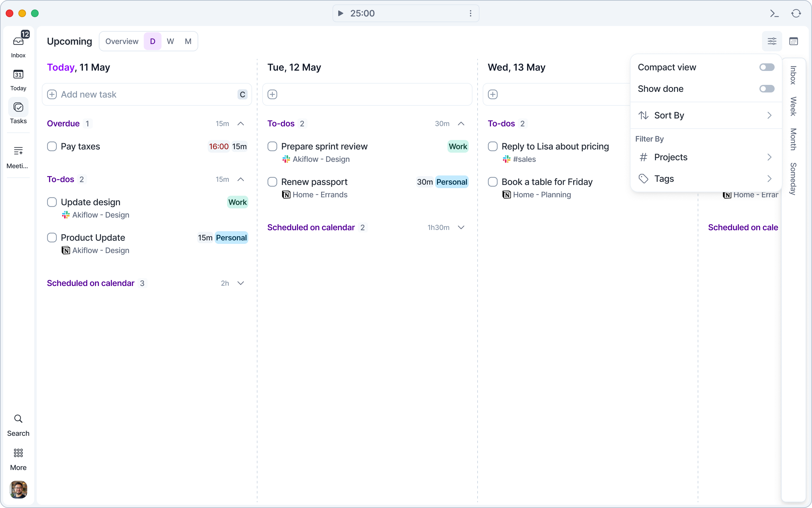Open the timer options three-dot menu
Image resolution: width=812 pixels, height=508 pixels.
point(470,13)
